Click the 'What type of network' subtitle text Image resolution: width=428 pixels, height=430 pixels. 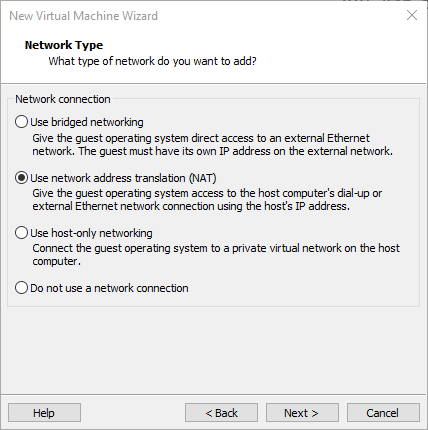coord(152,61)
